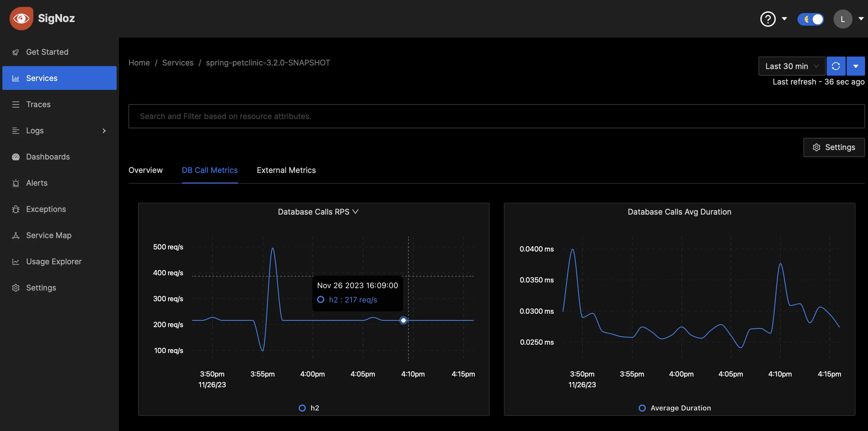Click the refresh icon button
Viewport: 868px width, 431px height.
pyautogui.click(x=836, y=66)
